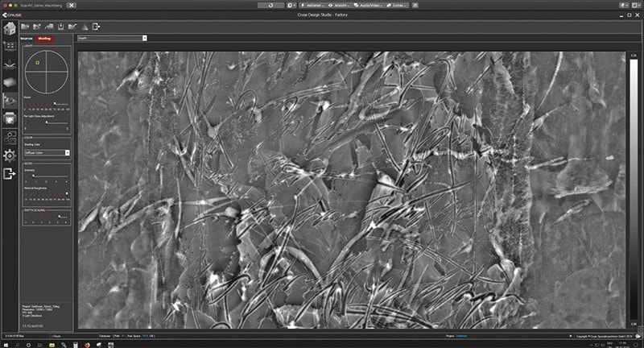Click the second folder toolbar icon
644x348 pixels.
tap(37, 27)
